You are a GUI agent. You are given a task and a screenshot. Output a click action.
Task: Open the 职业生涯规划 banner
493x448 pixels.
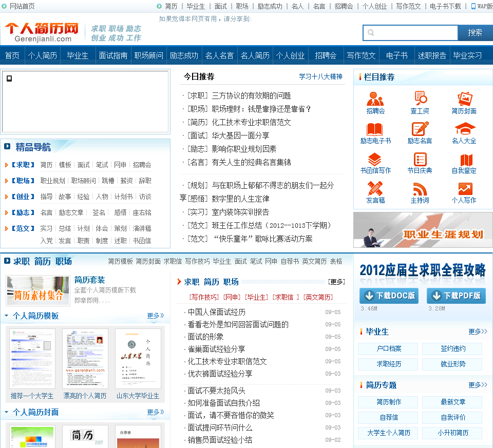tap(423, 230)
